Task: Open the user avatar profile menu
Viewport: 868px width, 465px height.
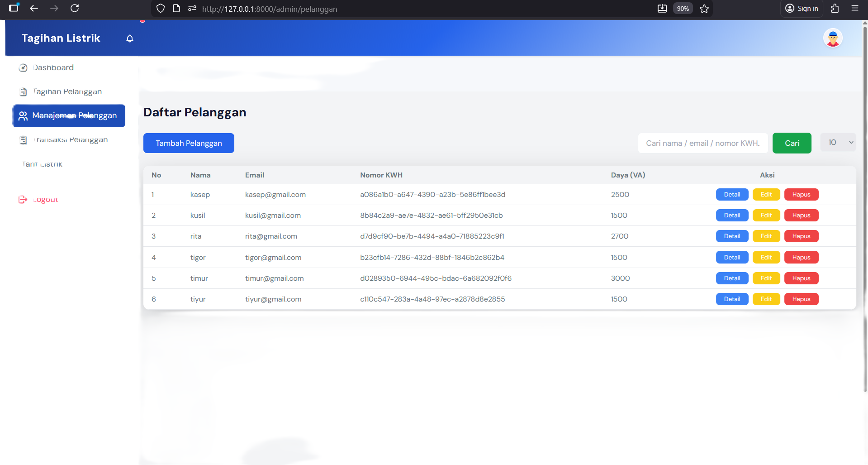Action: click(x=832, y=38)
